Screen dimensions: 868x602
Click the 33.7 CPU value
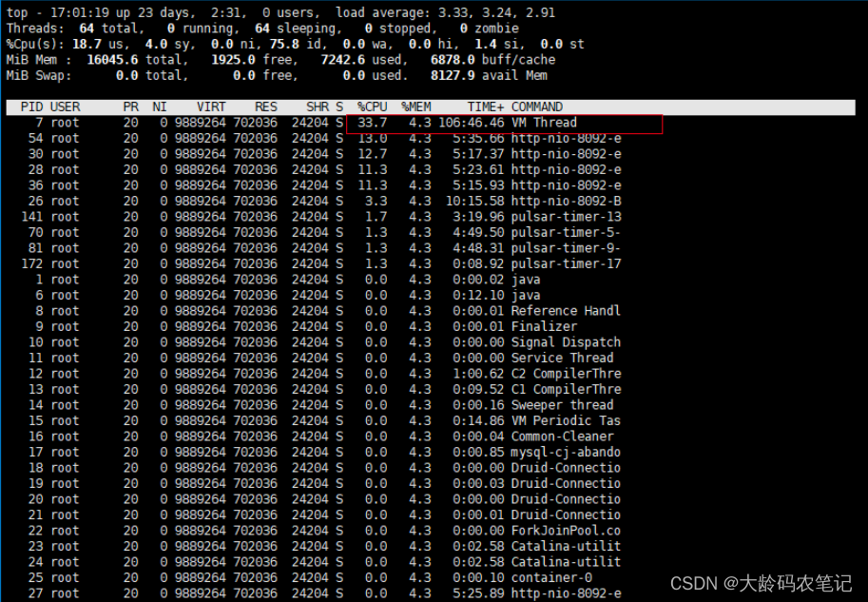pyautogui.click(x=372, y=123)
